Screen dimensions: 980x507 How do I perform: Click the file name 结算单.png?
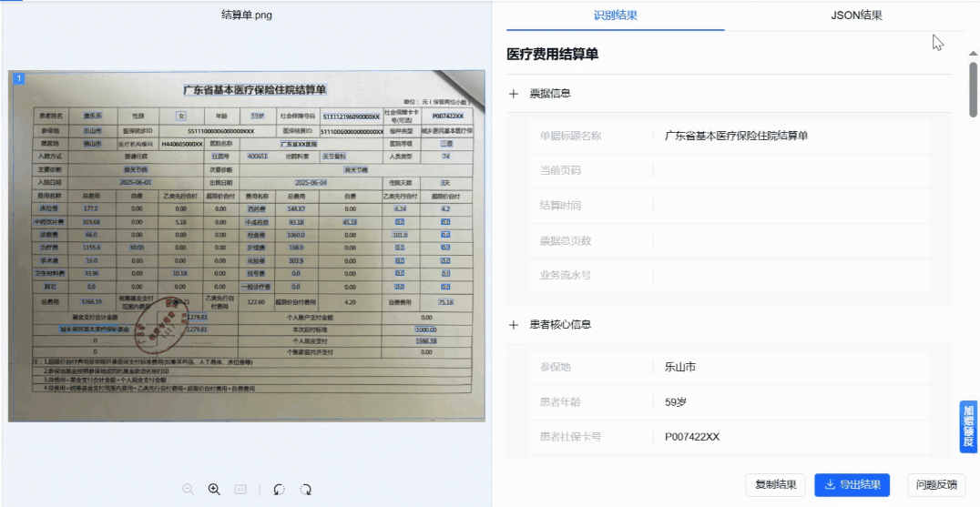pos(247,15)
